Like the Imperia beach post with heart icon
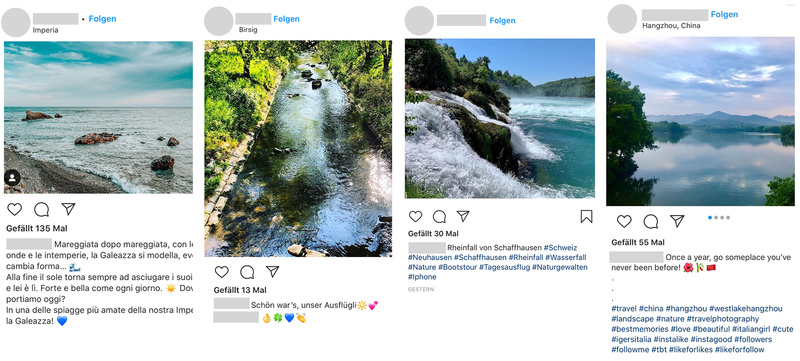The width and height of the screenshot is (800, 361). pos(15,209)
